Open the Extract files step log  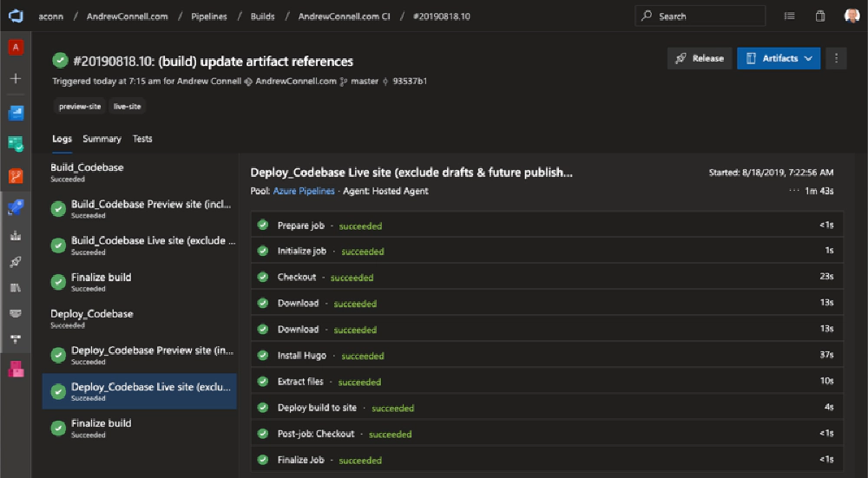[547, 381]
